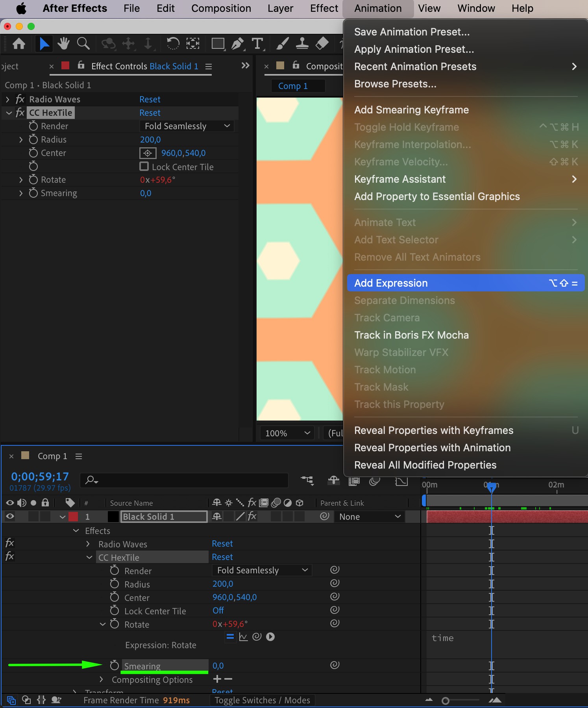Select the Hand tool in toolbar
588x708 pixels.
click(63, 43)
